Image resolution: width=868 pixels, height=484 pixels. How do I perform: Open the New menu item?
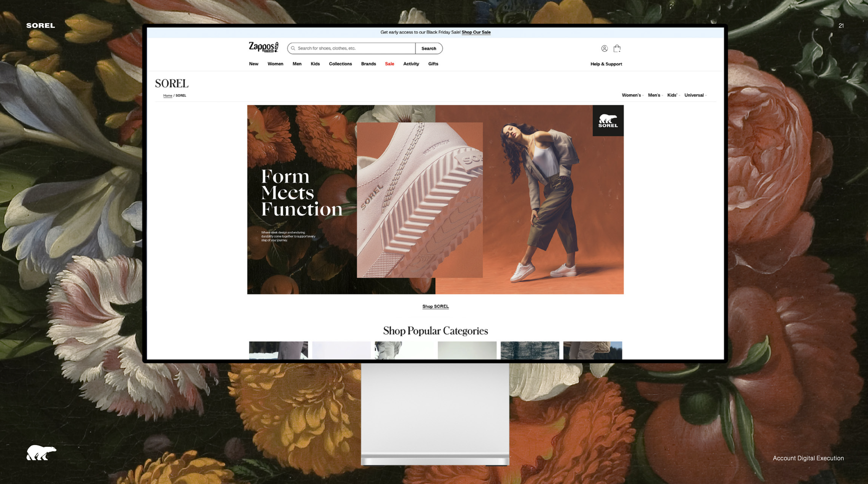point(254,64)
